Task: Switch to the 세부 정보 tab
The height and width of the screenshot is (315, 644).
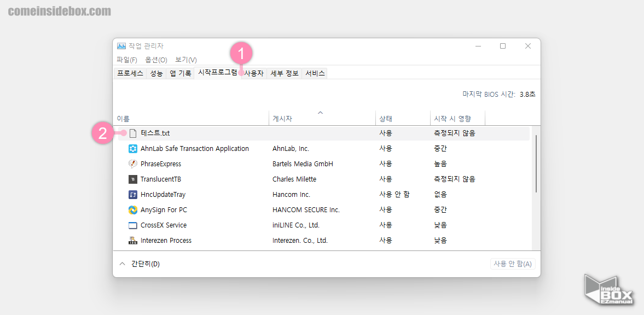Action: 283,72
